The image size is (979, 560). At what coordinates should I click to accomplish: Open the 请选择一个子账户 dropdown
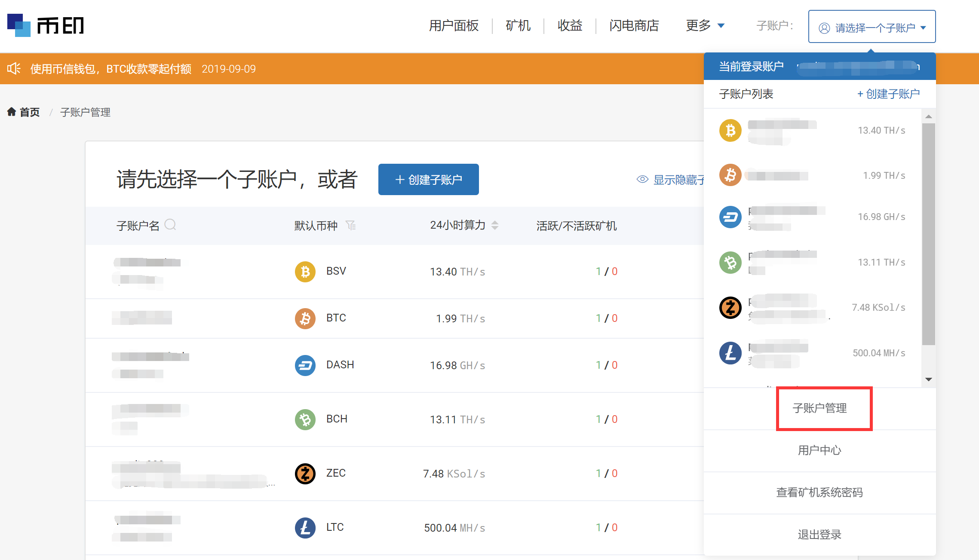tap(872, 27)
